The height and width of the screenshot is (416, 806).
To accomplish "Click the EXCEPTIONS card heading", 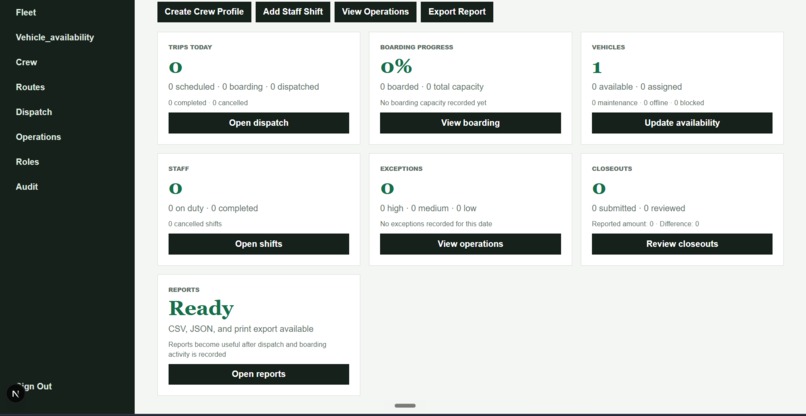I will (401, 169).
